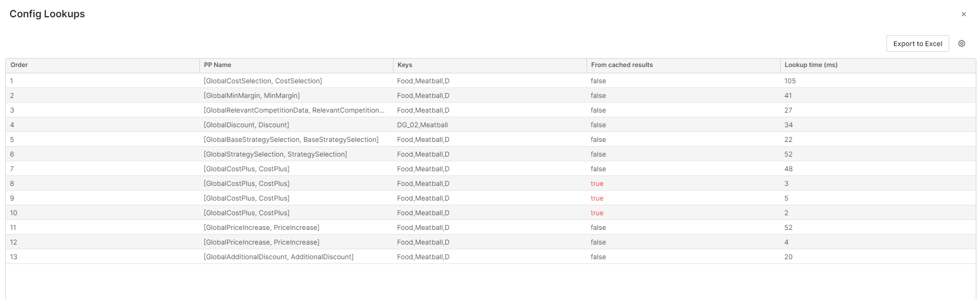Click the red true value in row 8

click(x=597, y=183)
